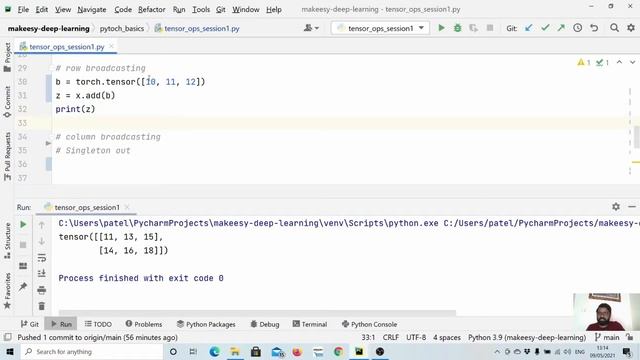Open the Project tool window
Viewport: 640px width, 360px height.
tap(7, 58)
